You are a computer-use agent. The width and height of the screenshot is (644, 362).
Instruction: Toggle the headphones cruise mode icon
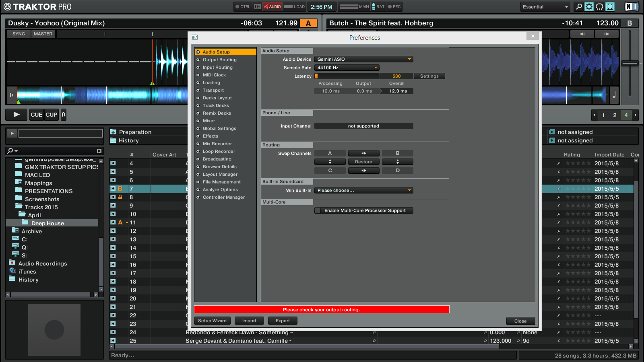[599, 6]
